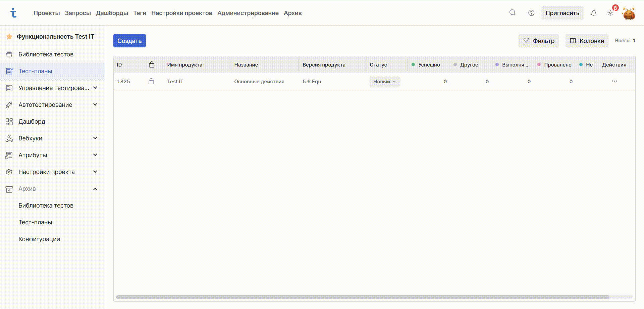Screen dimensions: 644x309
Task: Click the Пригласить button
Action: pyautogui.click(x=562, y=13)
